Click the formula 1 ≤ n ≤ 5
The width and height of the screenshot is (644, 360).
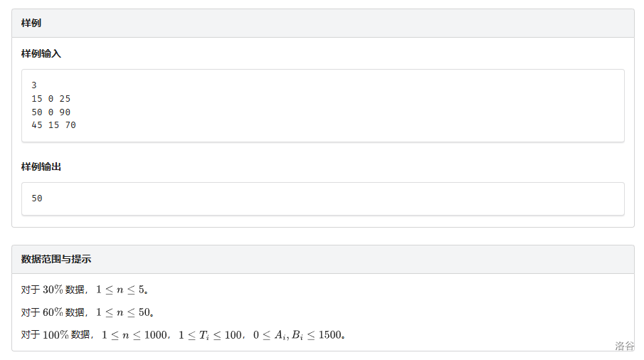[x=120, y=290]
